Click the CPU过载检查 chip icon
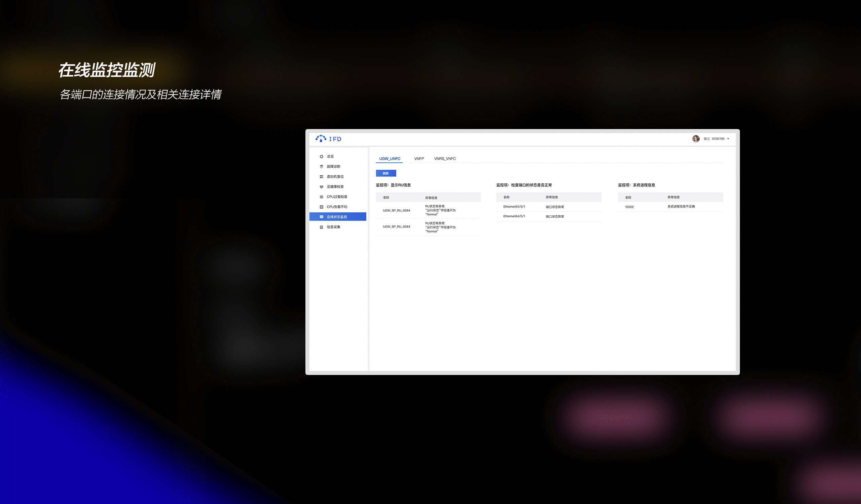861x504 pixels. coord(321,197)
